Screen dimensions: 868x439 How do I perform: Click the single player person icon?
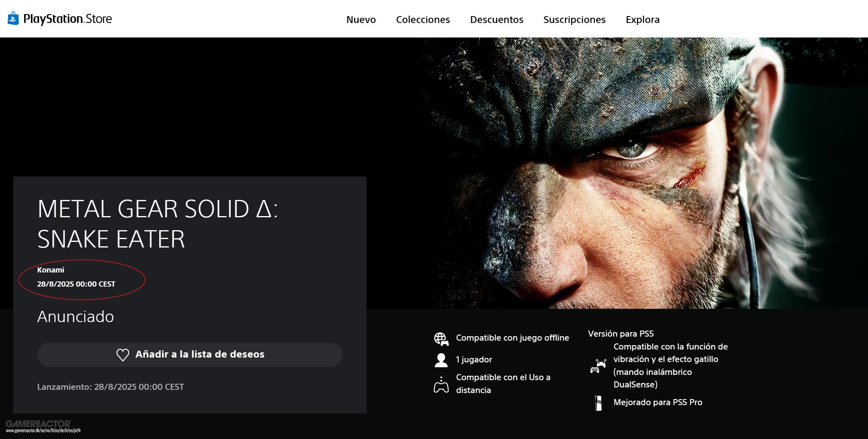click(441, 360)
